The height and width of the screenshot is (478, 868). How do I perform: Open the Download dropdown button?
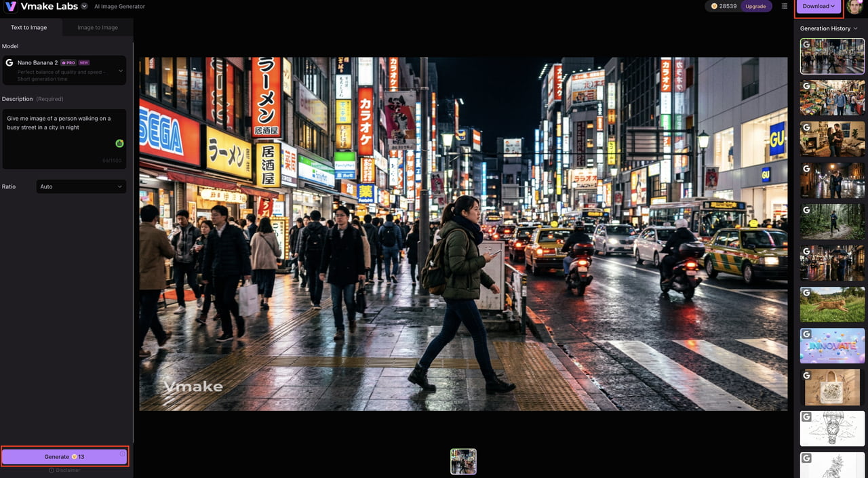818,6
